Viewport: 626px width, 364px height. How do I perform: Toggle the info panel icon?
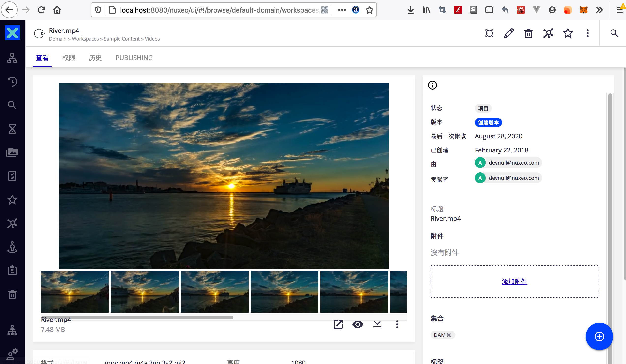pos(432,85)
